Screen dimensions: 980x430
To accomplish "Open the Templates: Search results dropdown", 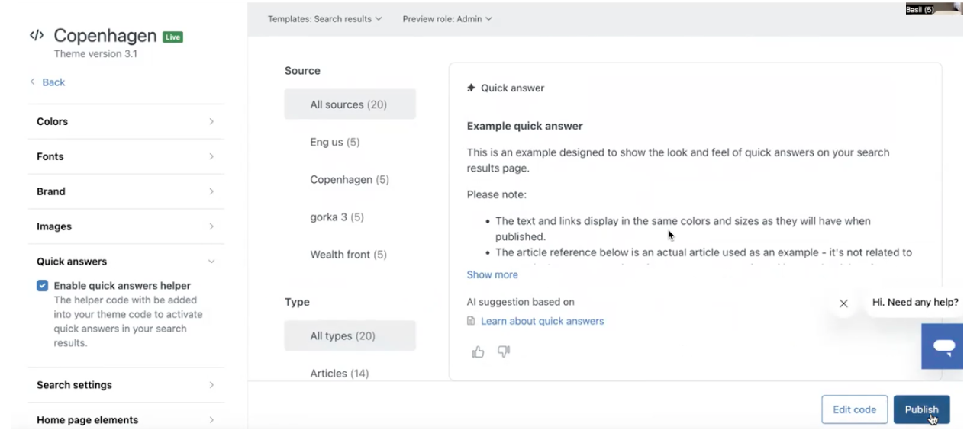I will click(x=324, y=19).
